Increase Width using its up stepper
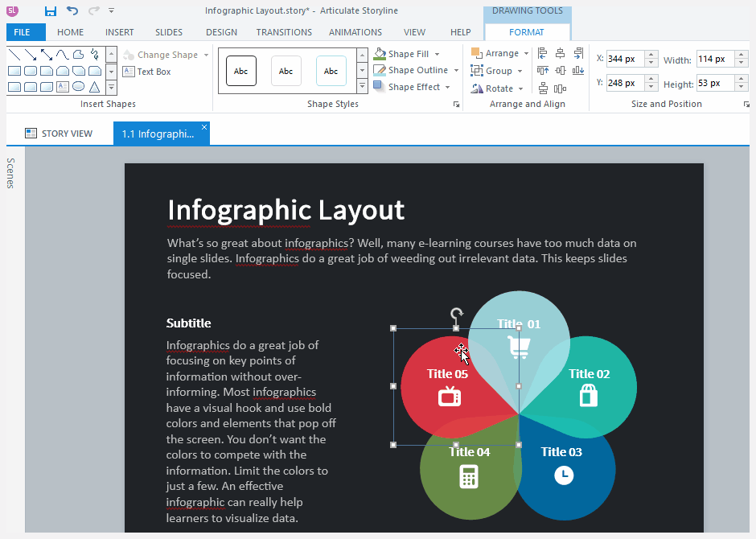The image size is (756, 539). [x=741, y=55]
